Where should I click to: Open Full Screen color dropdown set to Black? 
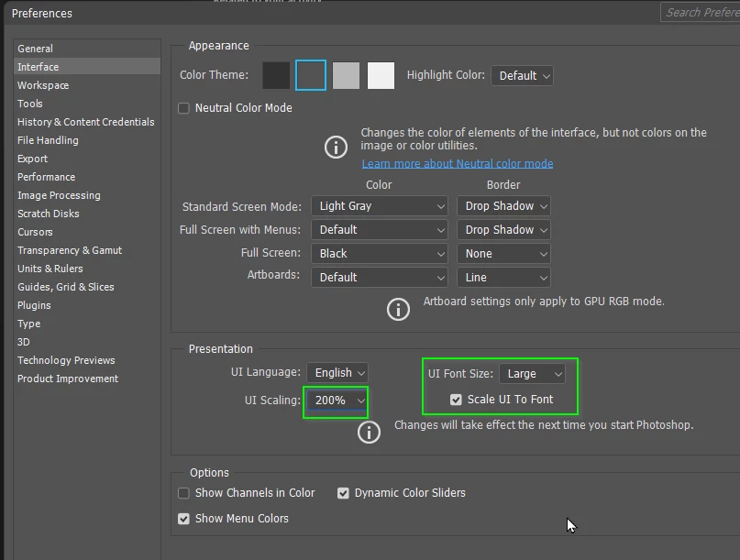380,253
